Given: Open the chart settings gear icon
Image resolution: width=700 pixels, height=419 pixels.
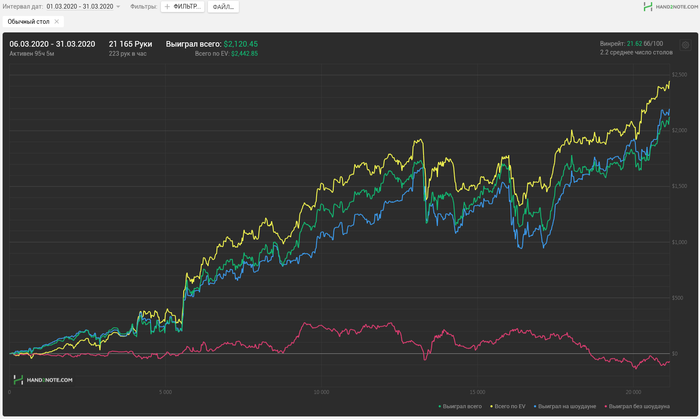Looking at the screenshot, I should pyautogui.click(x=685, y=45).
